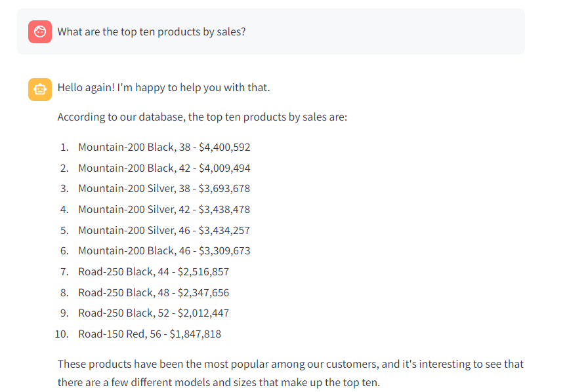
Task: Select list item Mountain-200 Black, 46
Action: pyautogui.click(x=164, y=250)
